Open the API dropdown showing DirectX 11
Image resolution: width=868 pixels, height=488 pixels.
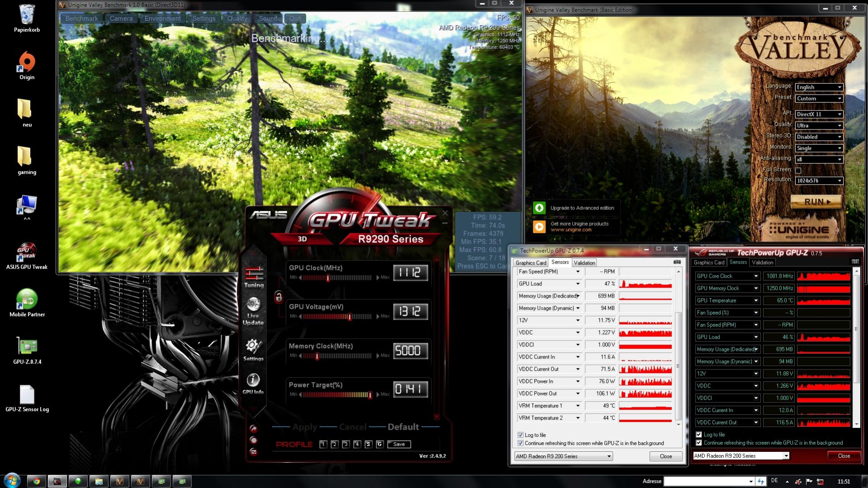click(x=819, y=114)
